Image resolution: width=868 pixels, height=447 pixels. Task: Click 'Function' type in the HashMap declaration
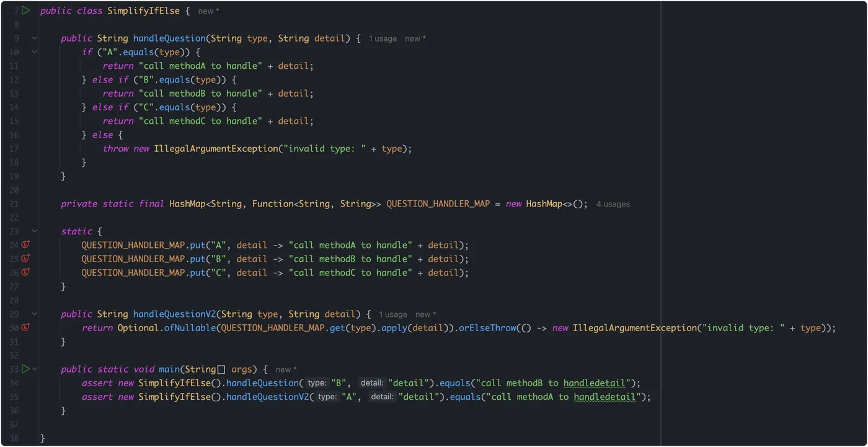tap(273, 204)
